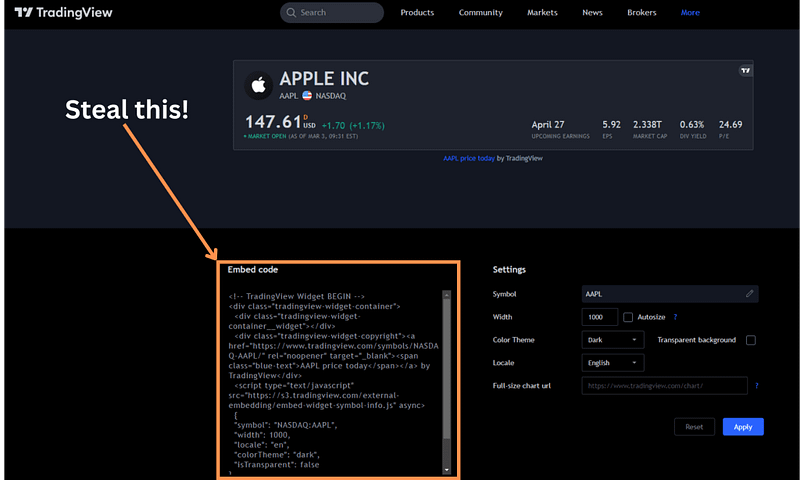Screen dimensions: 800x480
Task: Click the embed code scrollbar thumb
Action: (446, 369)
